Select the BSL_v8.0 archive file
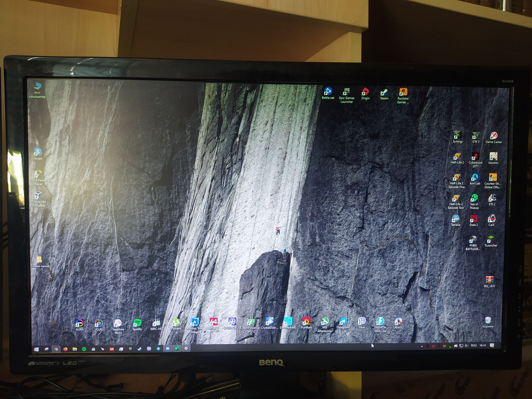532x399 pixels. coord(489,281)
